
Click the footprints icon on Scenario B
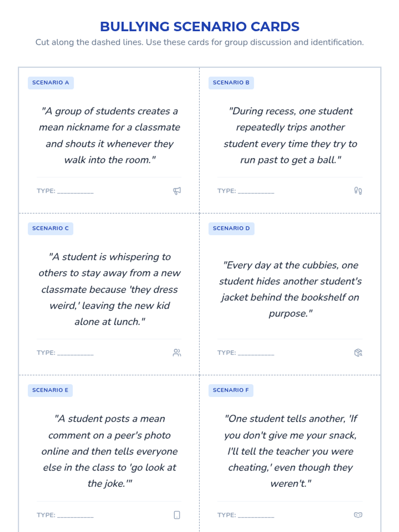click(358, 191)
